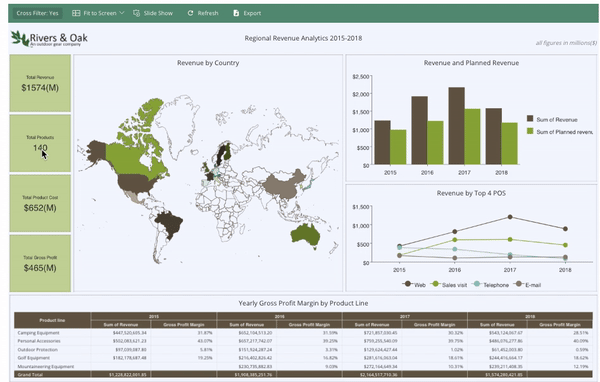Open the Total Revenue $1574(M) tile

(40, 83)
